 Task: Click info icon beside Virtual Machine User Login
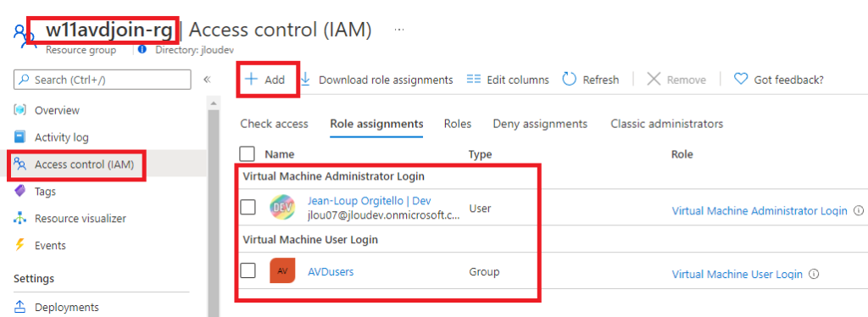tap(814, 275)
